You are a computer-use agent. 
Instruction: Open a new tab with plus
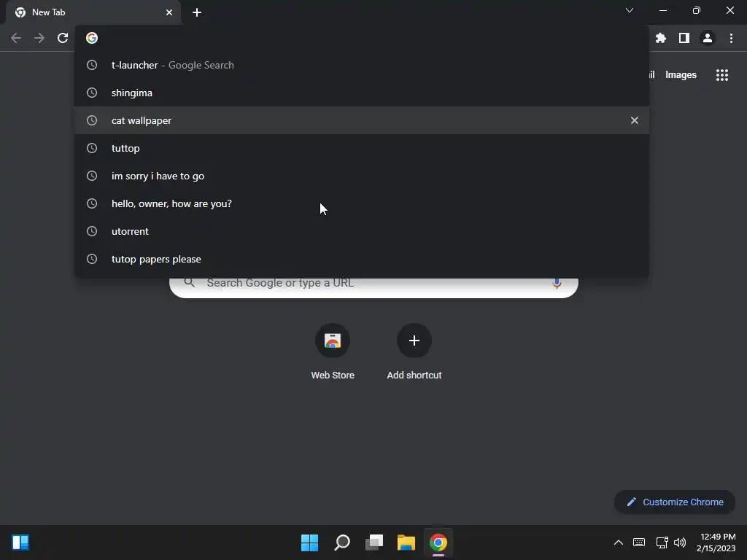[197, 12]
